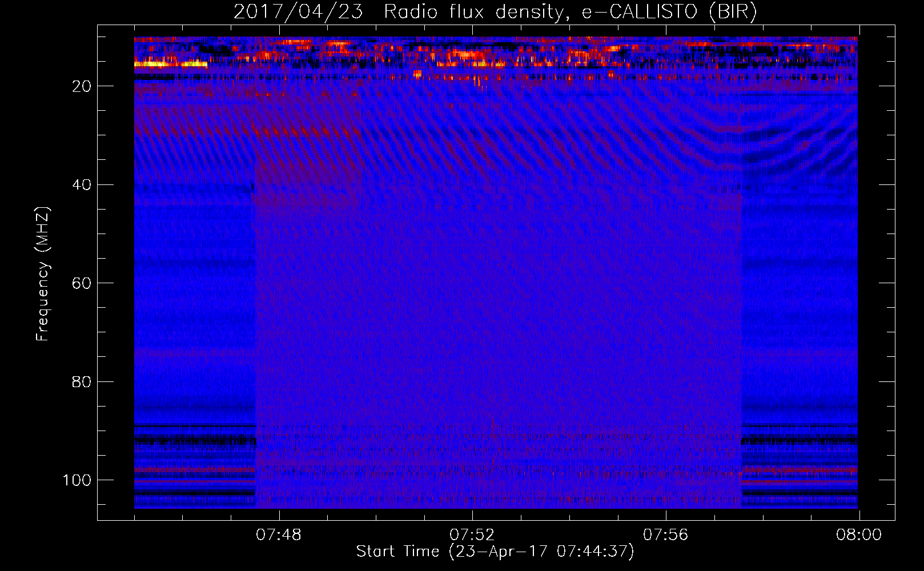Click the 'Start Time (23-Apr-17 07:44:37)' label
The width and height of the screenshot is (924, 571).
495,552
